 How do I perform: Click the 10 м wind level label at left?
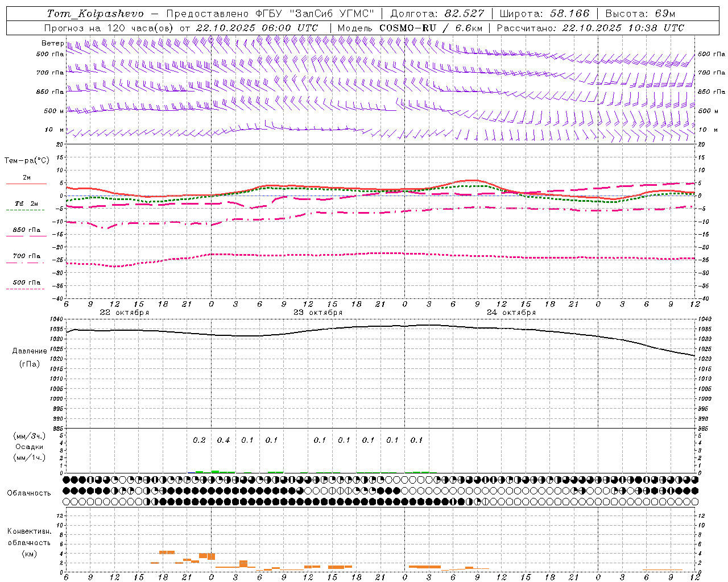55,130
